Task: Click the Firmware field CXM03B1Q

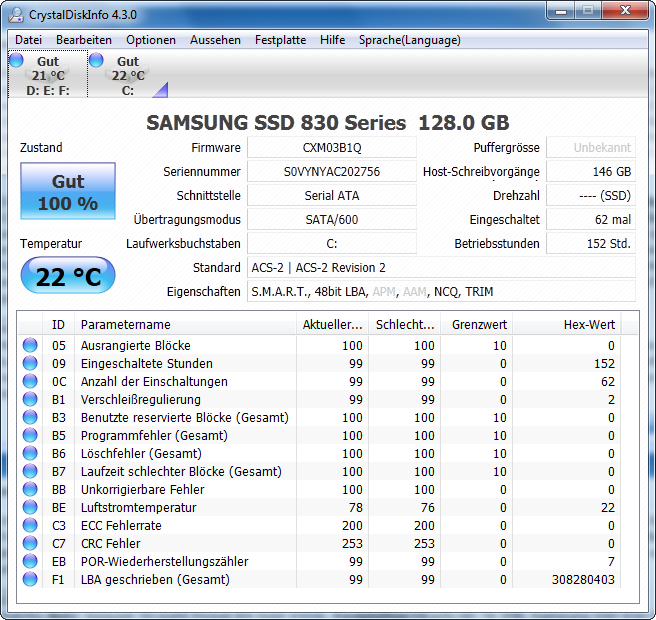Action: point(332,148)
